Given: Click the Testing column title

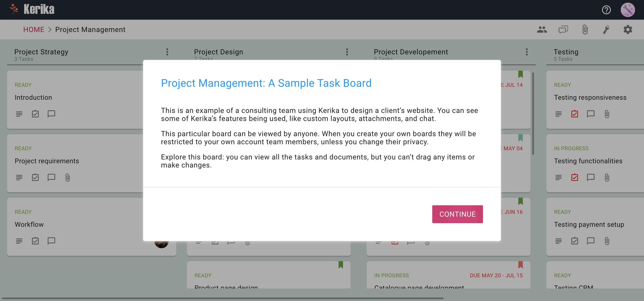Looking at the screenshot, I should click(x=566, y=52).
